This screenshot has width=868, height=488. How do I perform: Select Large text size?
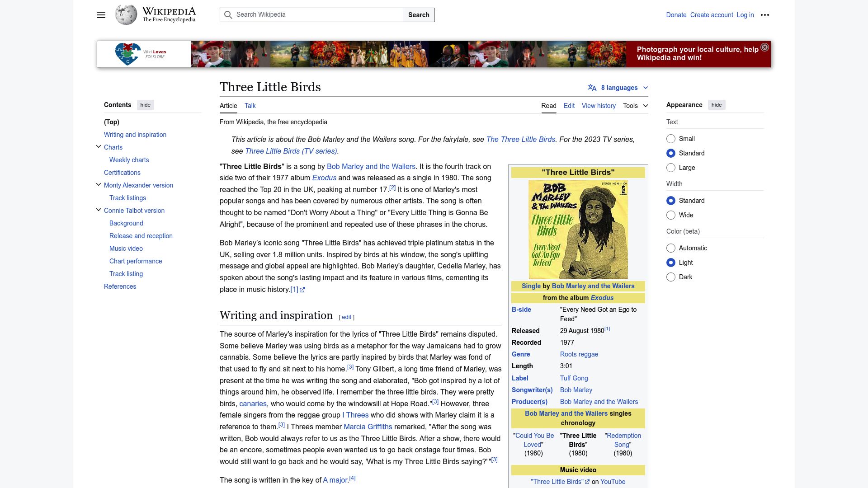(671, 168)
